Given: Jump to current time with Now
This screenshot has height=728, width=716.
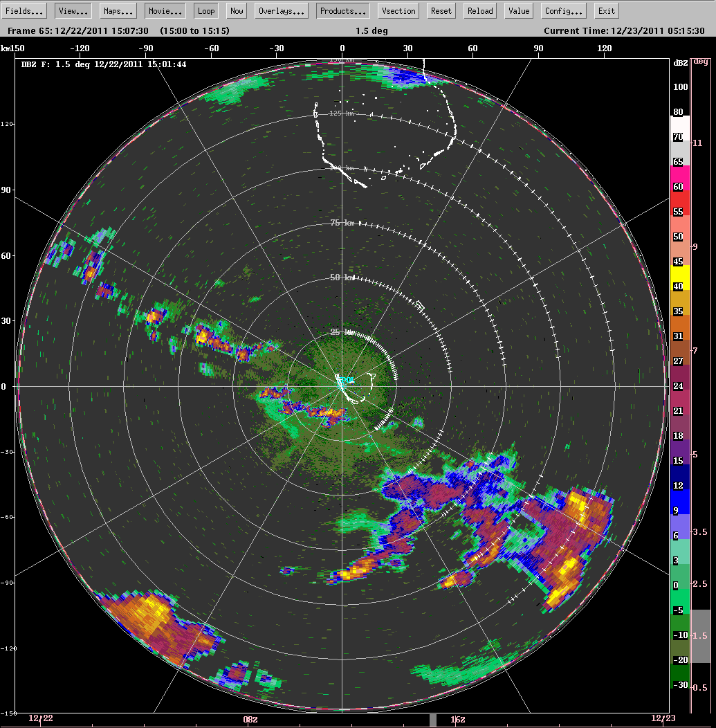Looking at the screenshot, I should pyautogui.click(x=237, y=11).
